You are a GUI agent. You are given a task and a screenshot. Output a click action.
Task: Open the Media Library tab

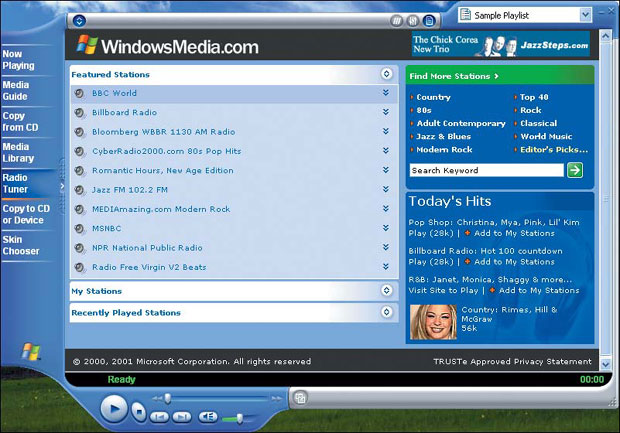point(18,152)
